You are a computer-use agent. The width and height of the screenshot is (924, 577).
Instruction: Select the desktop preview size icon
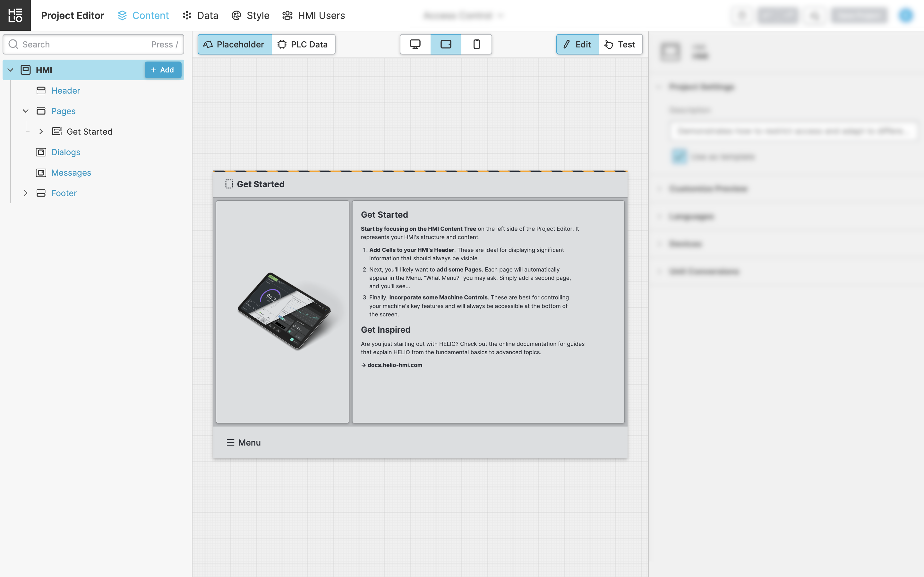tap(415, 44)
